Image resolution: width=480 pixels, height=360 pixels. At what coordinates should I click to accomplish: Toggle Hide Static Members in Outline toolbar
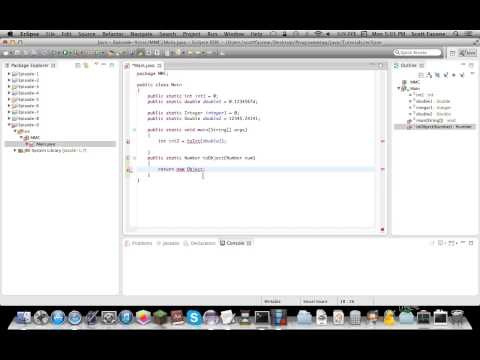446,75
